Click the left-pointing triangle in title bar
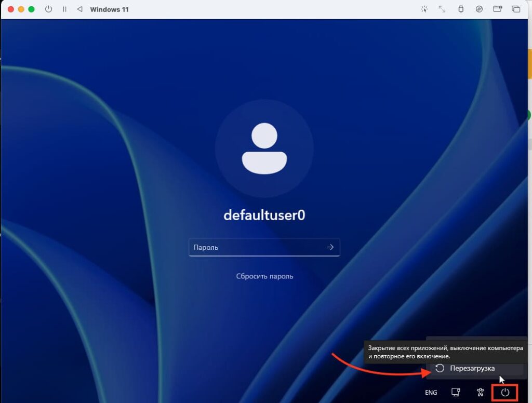The image size is (532, 403). click(79, 9)
